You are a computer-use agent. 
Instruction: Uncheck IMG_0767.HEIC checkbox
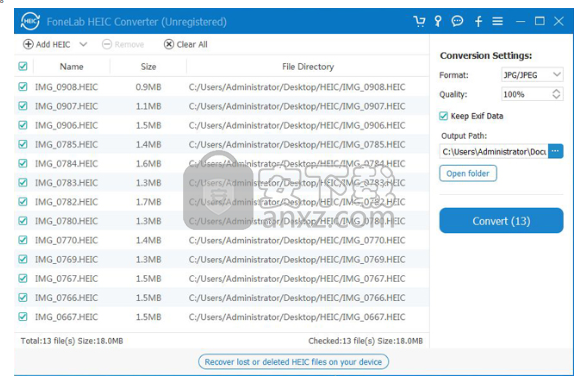23,279
